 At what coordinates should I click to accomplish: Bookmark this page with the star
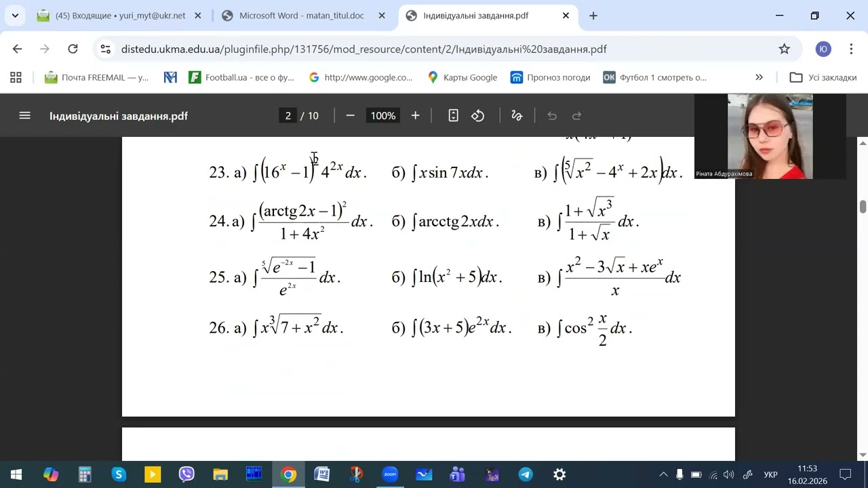click(785, 49)
